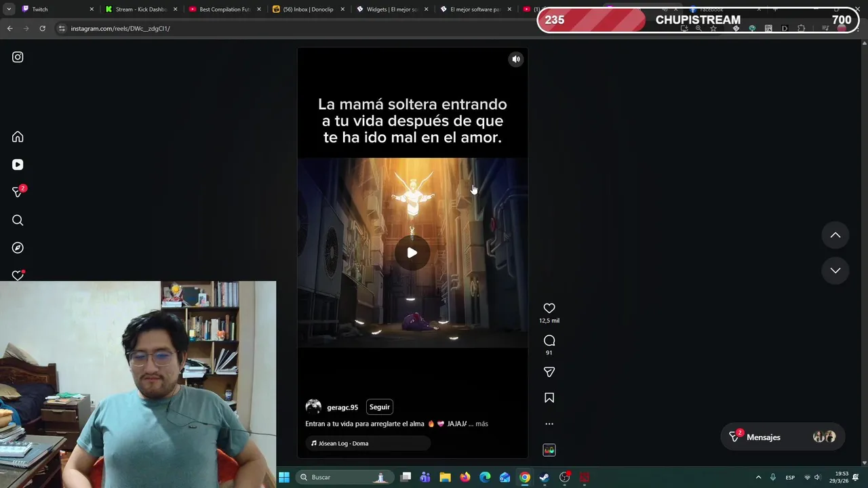Open Instagram home via logo icon
Viewport: 868px width, 488px height.
coord(18,58)
